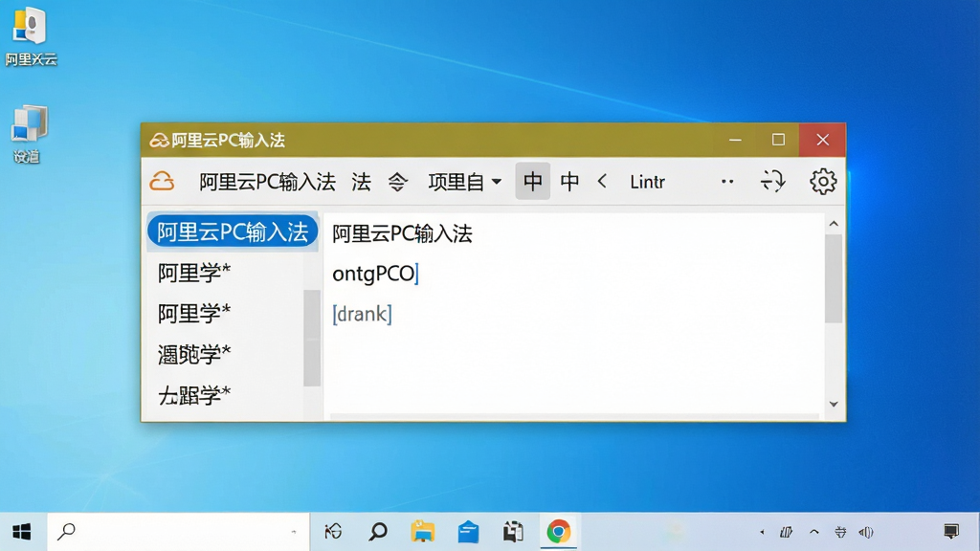Click the small left arrow in system tray
980x551 pixels.
pyautogui.click(x=762, y=532)
